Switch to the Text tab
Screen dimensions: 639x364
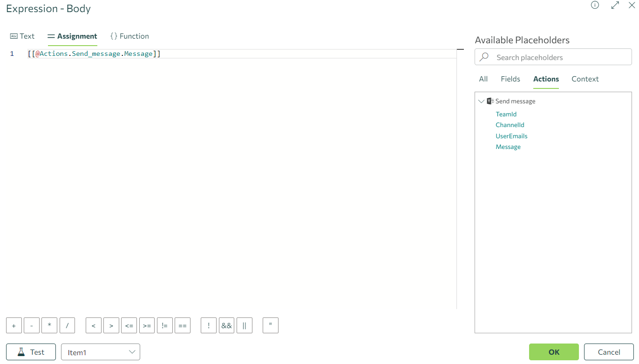(x=22, y=36)
